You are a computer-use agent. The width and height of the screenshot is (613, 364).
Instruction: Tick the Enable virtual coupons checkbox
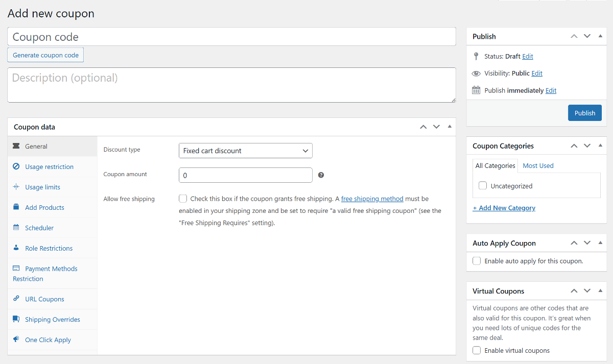pyautogui.click(x=477, y=351)
